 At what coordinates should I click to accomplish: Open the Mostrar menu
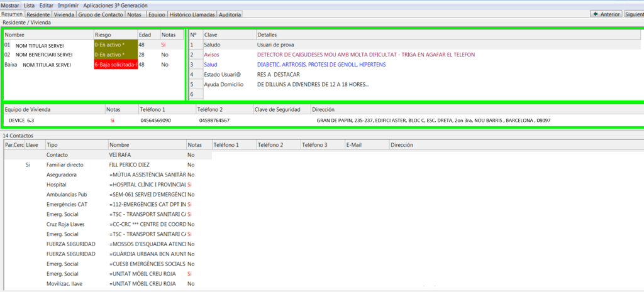10,5
